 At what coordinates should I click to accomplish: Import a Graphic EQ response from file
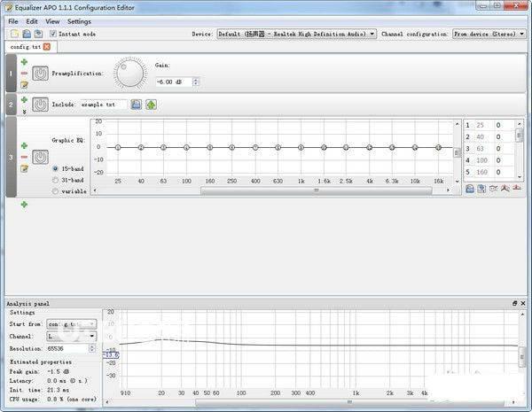[470, 189]
